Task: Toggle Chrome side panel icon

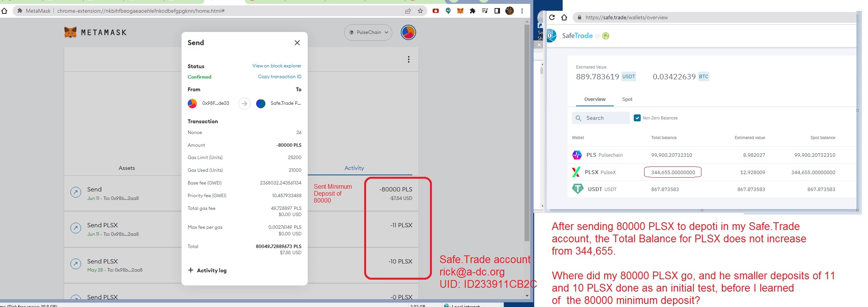Action: pyautogui.click(x=497, y=11)
